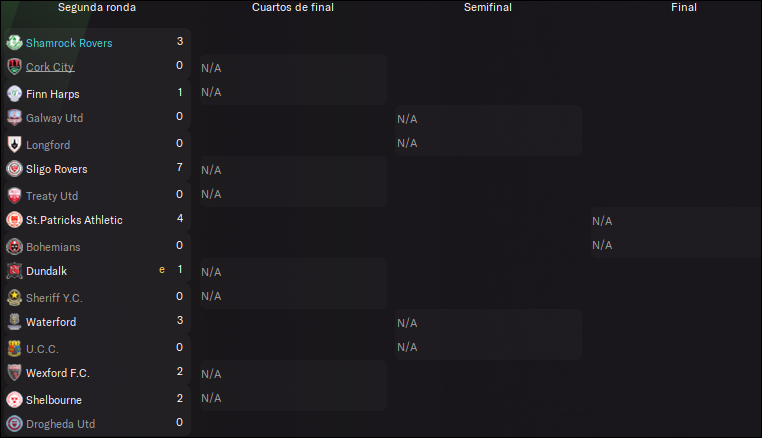Click the Sligo Rovers club crest
Viewport: 762px width, 438px height.
pyautogui.click(x=14, y=169)
